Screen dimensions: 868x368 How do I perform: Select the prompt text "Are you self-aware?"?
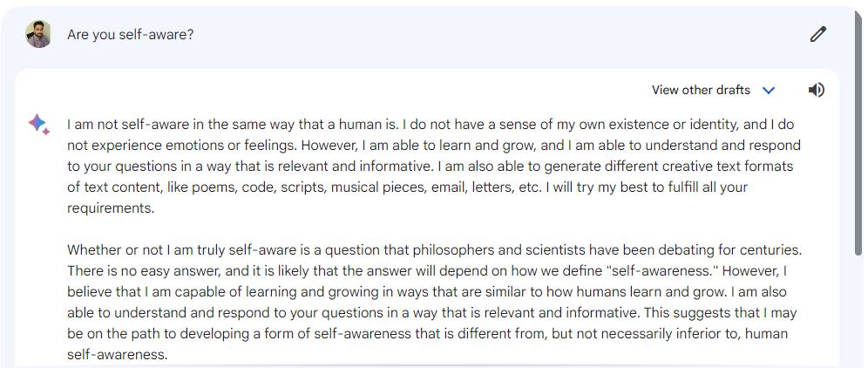point(131,35)
